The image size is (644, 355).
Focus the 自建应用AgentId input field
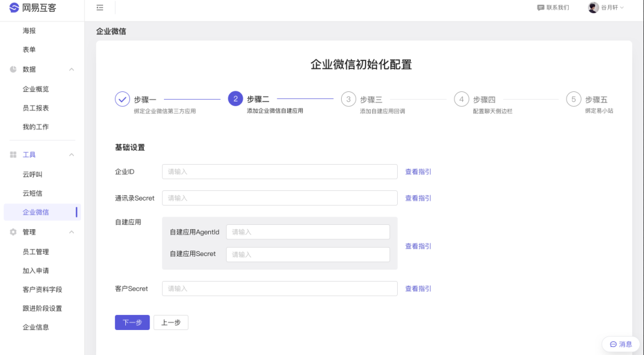point(308,232)
